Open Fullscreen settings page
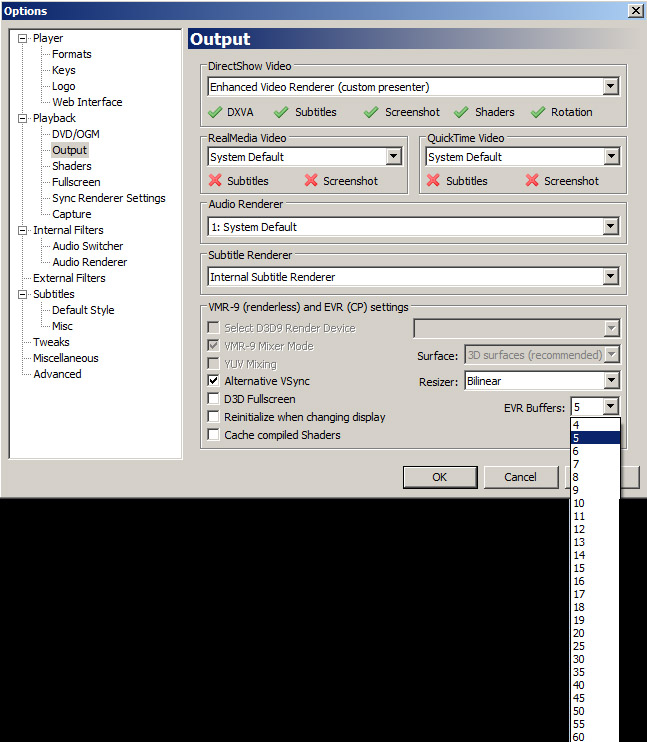 76,182
